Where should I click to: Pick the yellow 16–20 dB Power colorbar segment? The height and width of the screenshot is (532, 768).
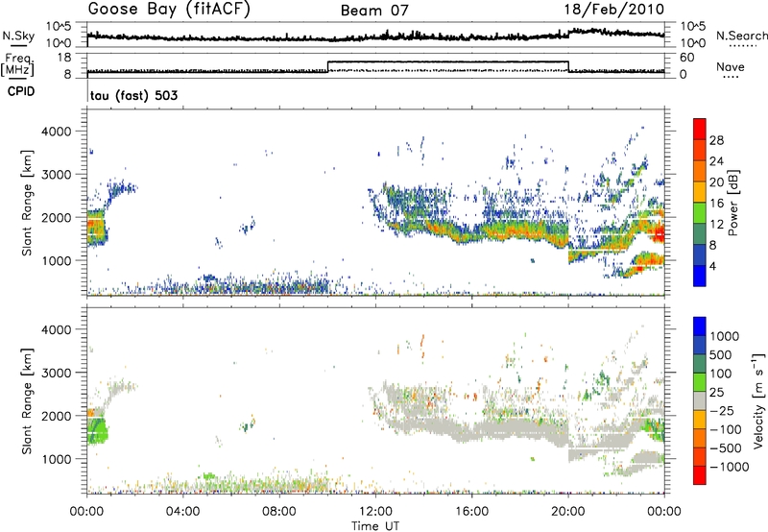click(700, 191)
